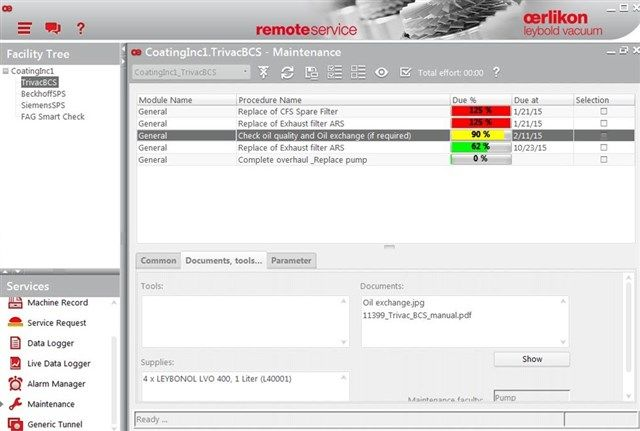Select TrivacBCS in Facility Tree
Viewport: 640px width, 431px height.
[39, 82]
